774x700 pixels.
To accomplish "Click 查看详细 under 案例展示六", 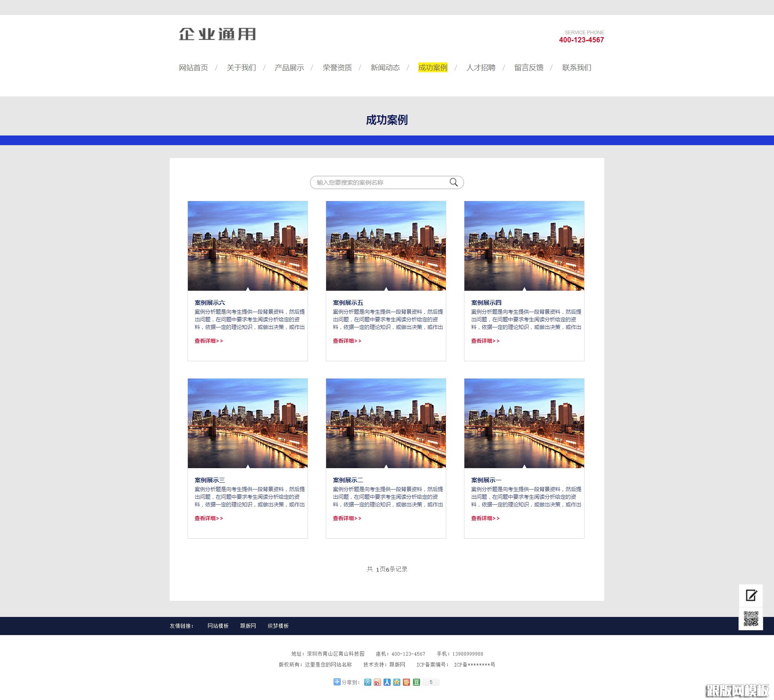I will click(209, 341).
